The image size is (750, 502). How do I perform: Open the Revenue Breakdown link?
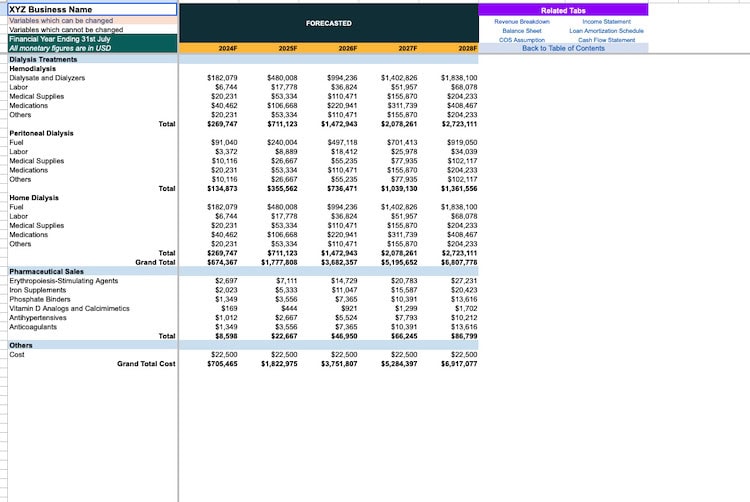(521, 22)
